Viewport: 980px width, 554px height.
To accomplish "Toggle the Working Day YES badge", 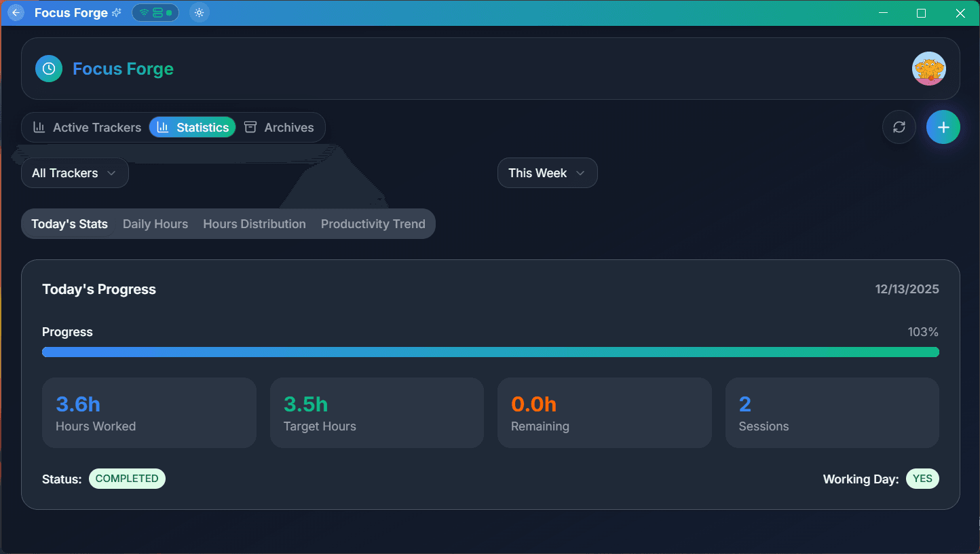I will (x=922, y=478).
